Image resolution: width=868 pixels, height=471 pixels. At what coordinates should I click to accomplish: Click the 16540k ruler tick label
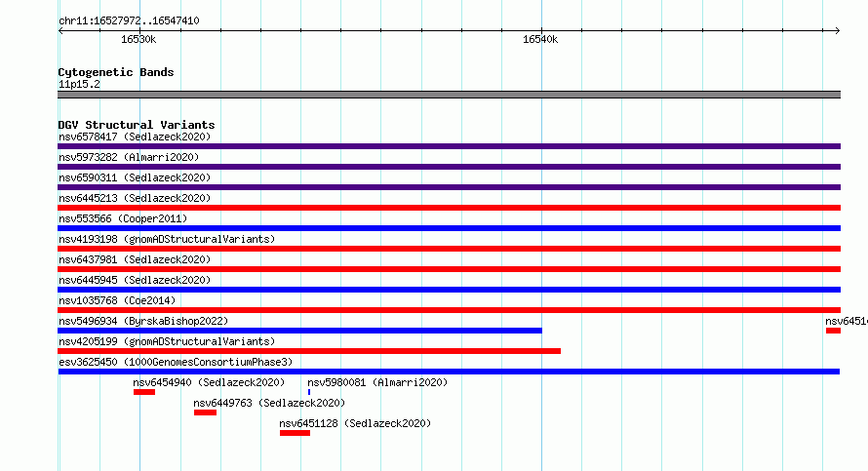(x=540, y=39)
